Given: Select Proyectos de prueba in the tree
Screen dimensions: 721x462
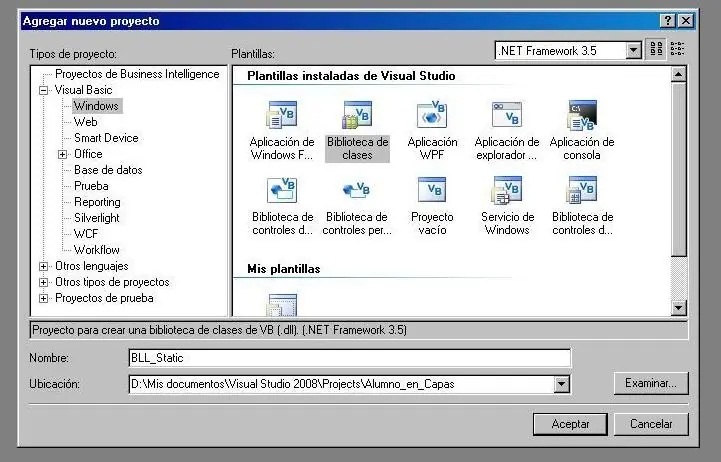Looking at the screenshot, I should coord(104,298).
